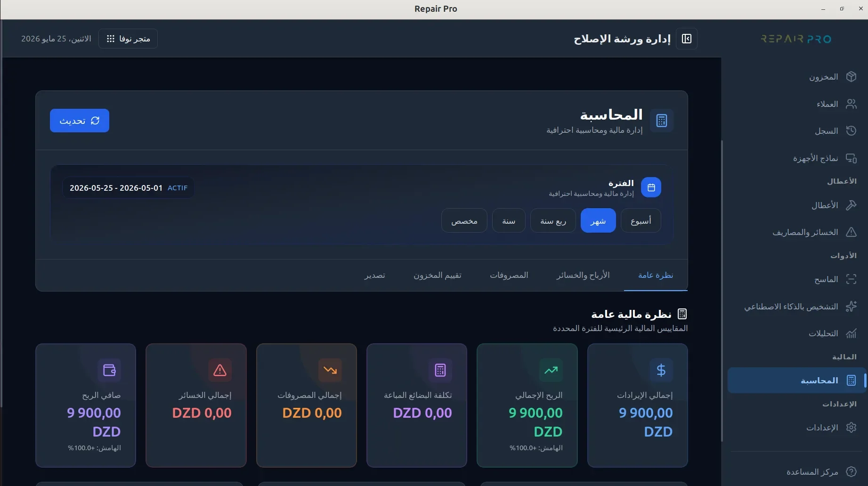The image size is (868, 486).
Task: Open تصدير export tab
Action: [374, 275]
